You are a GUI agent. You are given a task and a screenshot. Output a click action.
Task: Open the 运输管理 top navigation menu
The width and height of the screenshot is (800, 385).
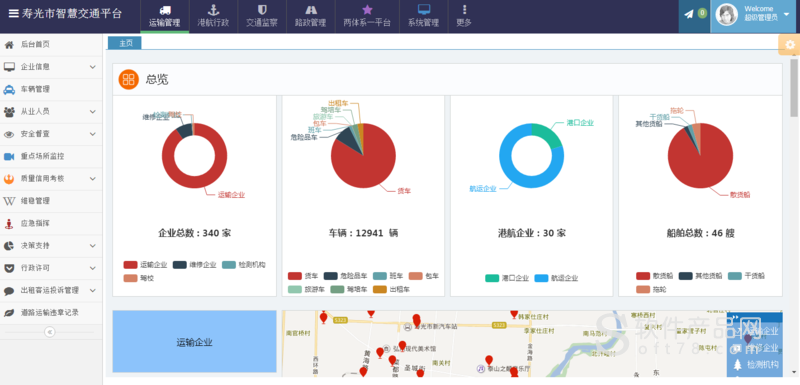pos(165,16)
